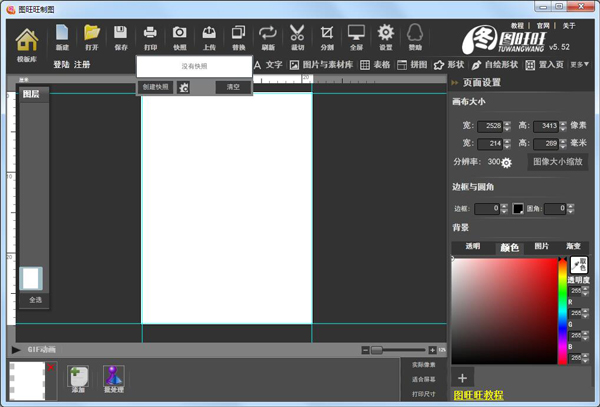The height and width of the screenshot is (407, 600).
Task: Click the 刷新 refresh icon
Action: point(267,37)
